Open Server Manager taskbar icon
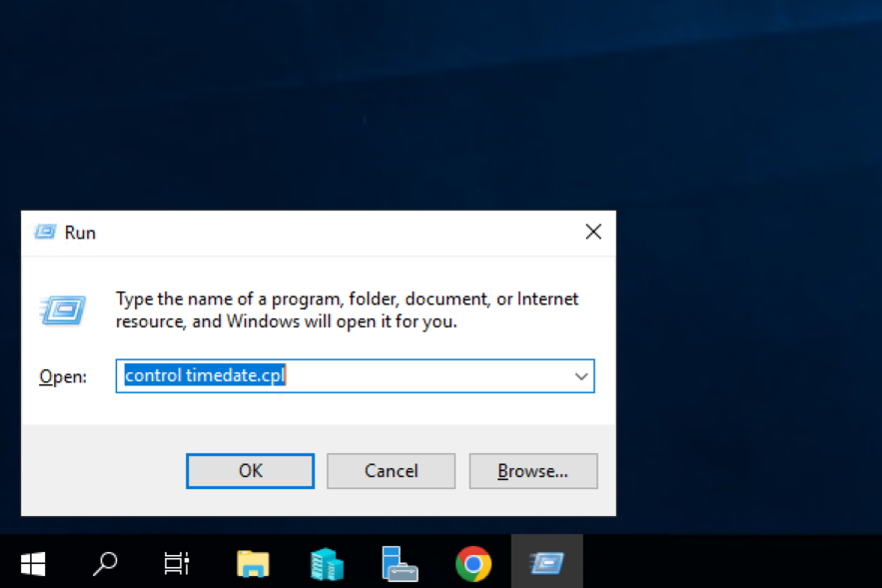882x588 pixels. coord(327,563)
